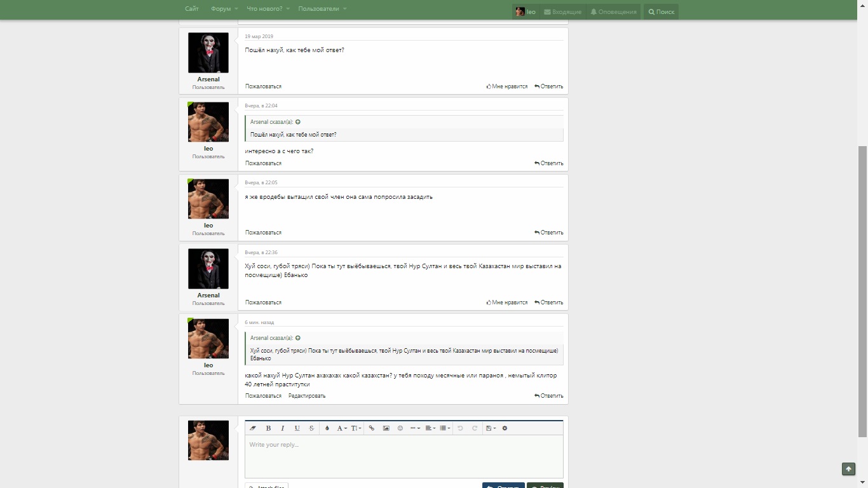Open text color droplet picker
This screenshot has height=488, width=868.
(327, 428)
